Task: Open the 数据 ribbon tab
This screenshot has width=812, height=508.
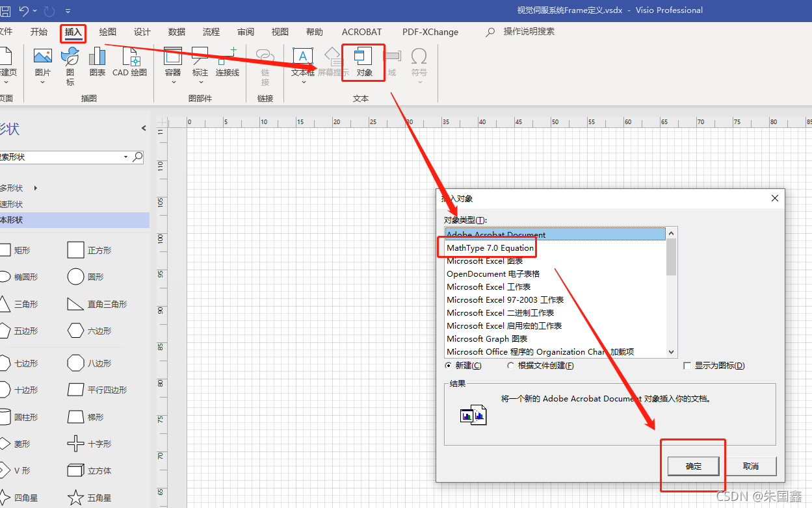Action: [x=177, y=32]
